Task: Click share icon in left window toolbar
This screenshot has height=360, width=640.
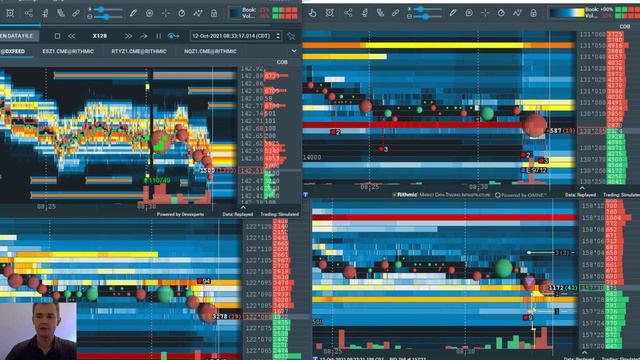Action: point(29,13)
